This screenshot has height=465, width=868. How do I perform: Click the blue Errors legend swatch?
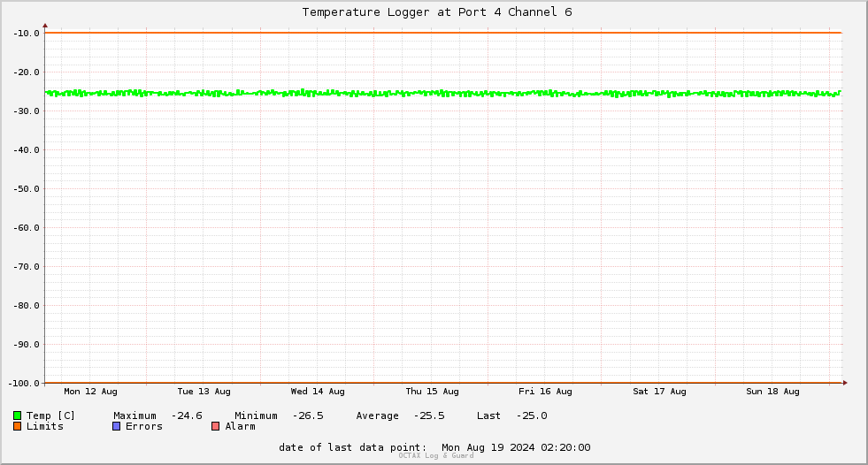coord(116,426)
